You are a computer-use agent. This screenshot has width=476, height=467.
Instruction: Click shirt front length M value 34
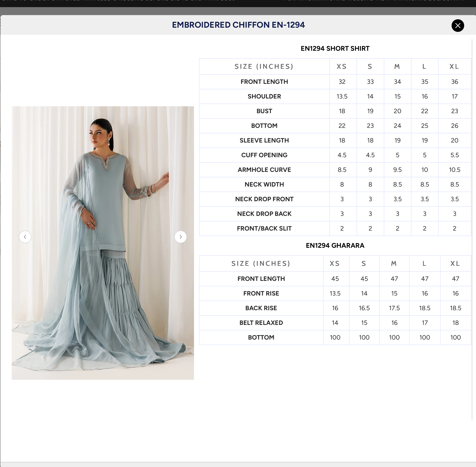(397, 82)
